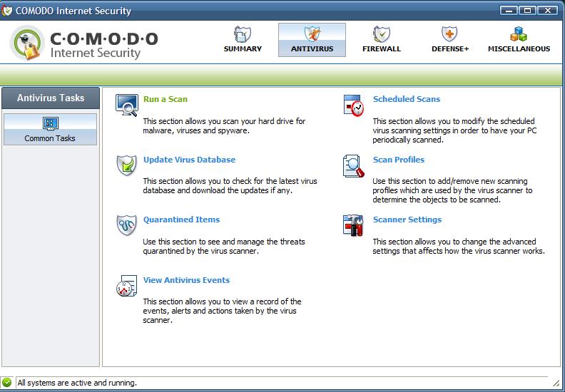Switch to the SUMMARY tab label
The height and width of the screenshot is (392, 565).
coord(243,49)
